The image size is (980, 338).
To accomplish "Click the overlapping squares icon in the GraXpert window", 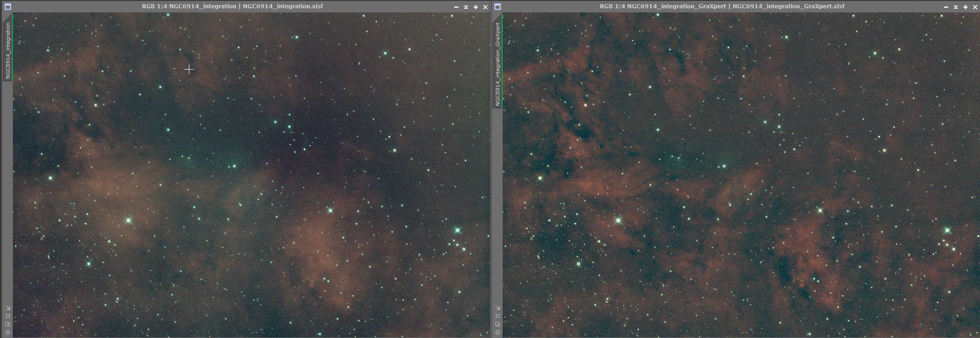I will tap(498, 324).
